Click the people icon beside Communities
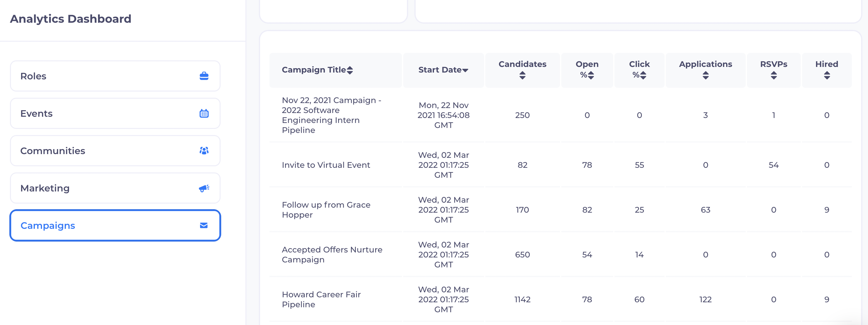 point(204,151)
